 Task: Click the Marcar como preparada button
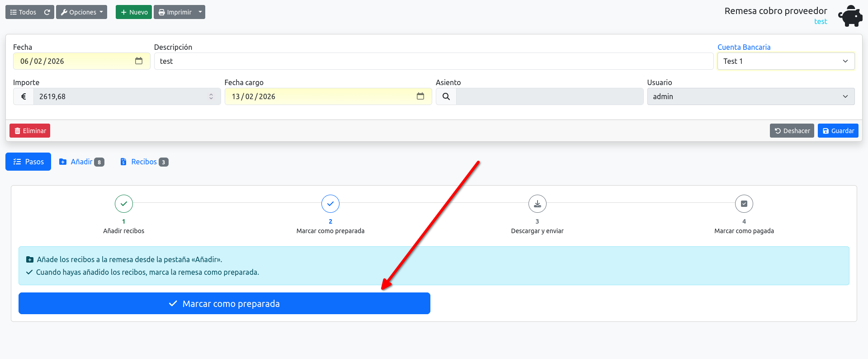pos(224,303)
